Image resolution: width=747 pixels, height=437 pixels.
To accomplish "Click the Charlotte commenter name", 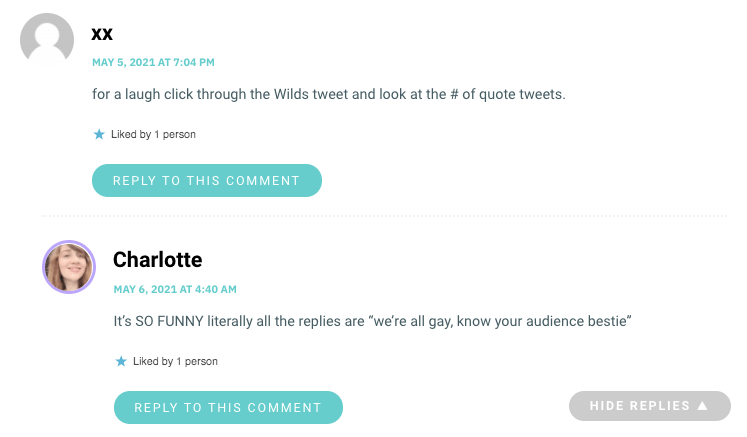I will [x=158, y=260].
